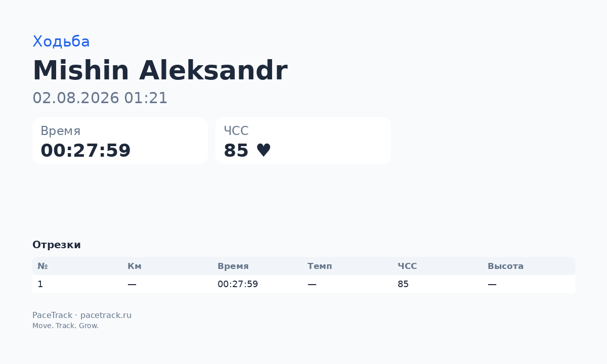Screen dimensions: 607x364
Task: Click the 00:27:59 cell in segment row
Action: [x=238, y=284]
